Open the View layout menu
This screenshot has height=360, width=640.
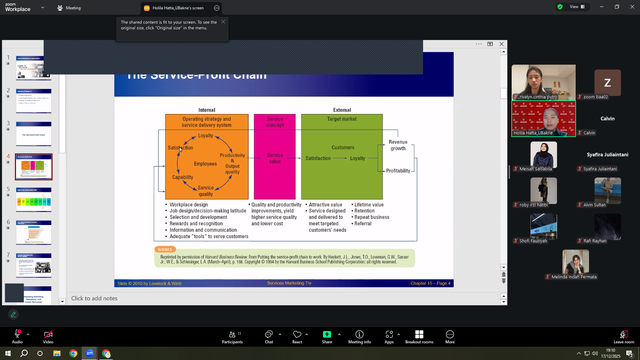click(577, 7)
